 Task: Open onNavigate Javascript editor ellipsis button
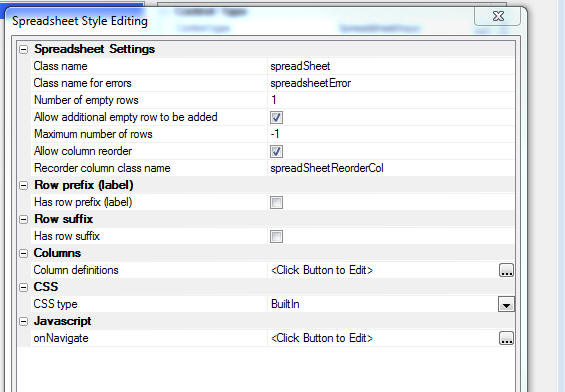coord(506,338)
